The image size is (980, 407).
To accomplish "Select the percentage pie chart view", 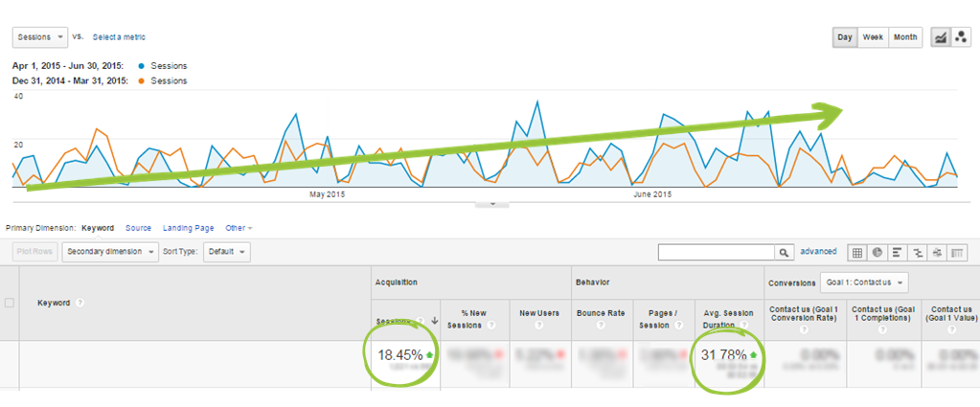I will pos(877,252).
